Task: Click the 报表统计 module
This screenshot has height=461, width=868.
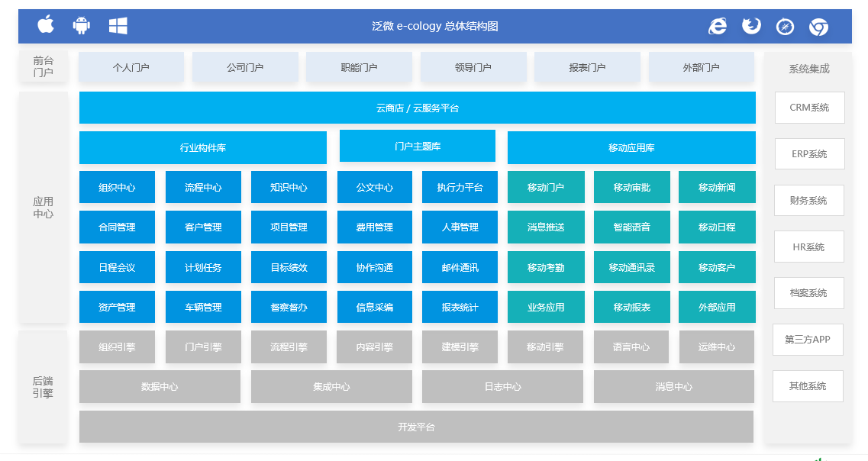Action: point(460,307)
